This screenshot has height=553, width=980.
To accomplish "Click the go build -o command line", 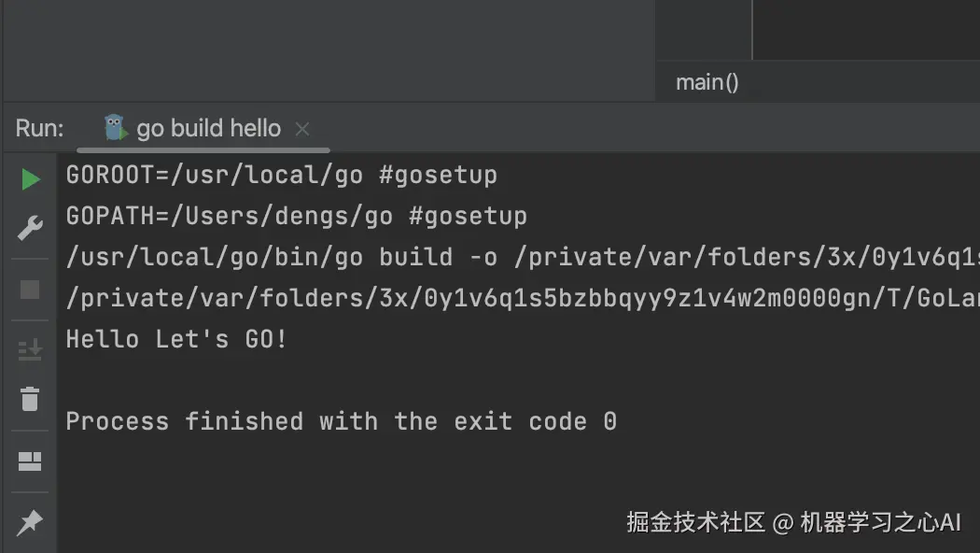I will [x=523, y=258].
